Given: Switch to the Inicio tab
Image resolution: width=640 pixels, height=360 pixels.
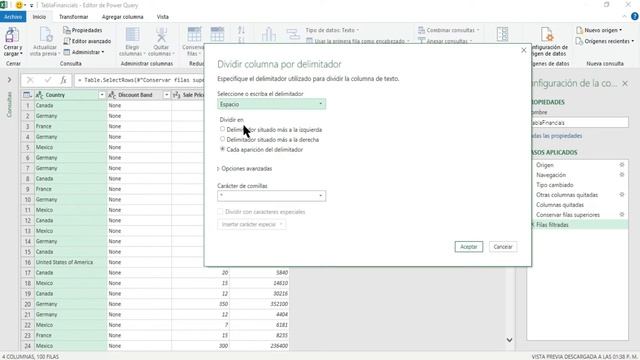Looking at the screenshot, I should point(39,17).
